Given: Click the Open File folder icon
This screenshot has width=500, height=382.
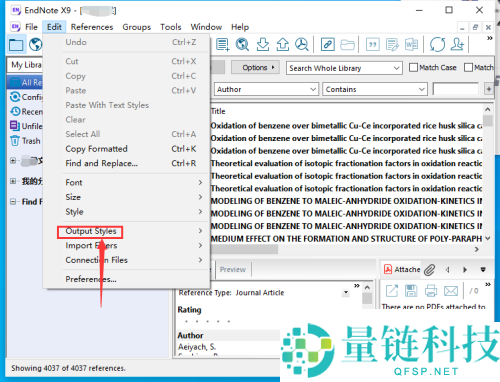Looking at the screenshot, I should (x=347, y=44).
